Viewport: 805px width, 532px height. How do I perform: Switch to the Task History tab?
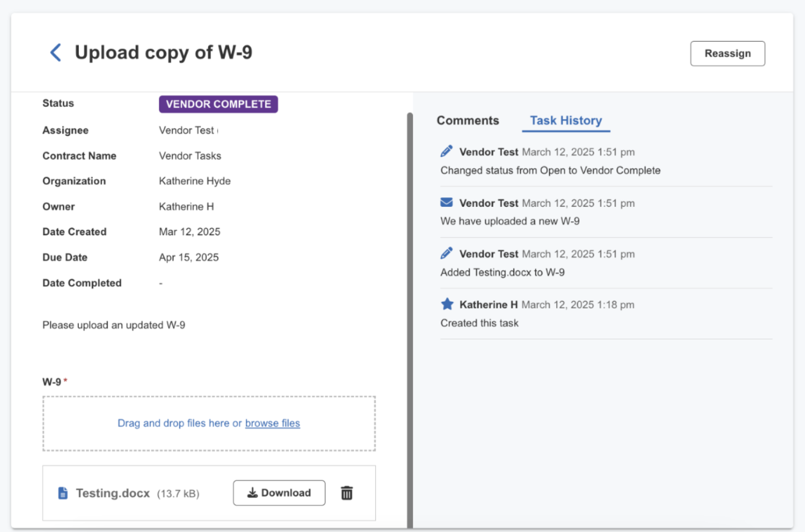click(566, 121)
